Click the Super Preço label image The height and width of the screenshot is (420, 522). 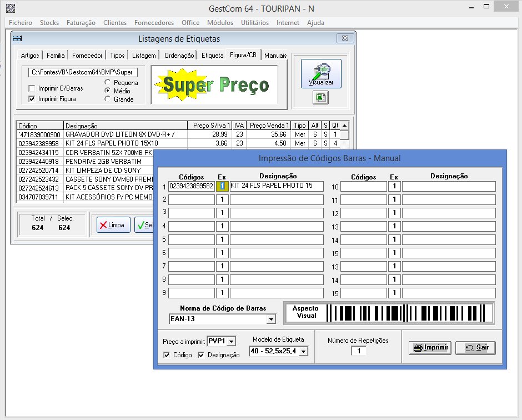click(x=214, y=84)
